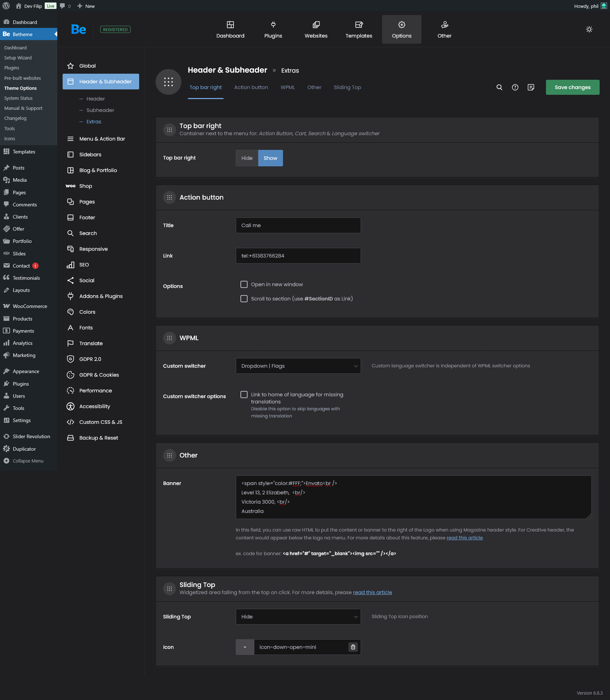This screenshot has width=610, height=700.
Task: Click the Betheme Be logo
Action: pos(78,29)
